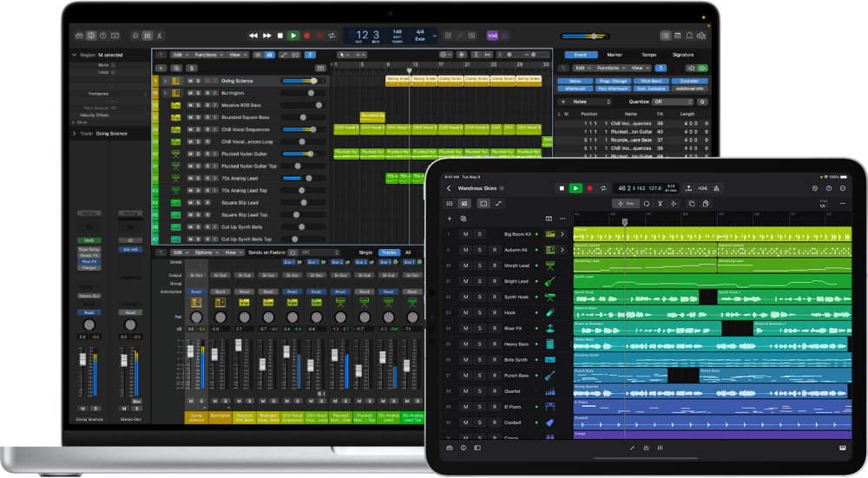The height and width of the screenshot is (478, 868).
Task: Click the Doing Science mixer channel fader
Action: point(190,351)
